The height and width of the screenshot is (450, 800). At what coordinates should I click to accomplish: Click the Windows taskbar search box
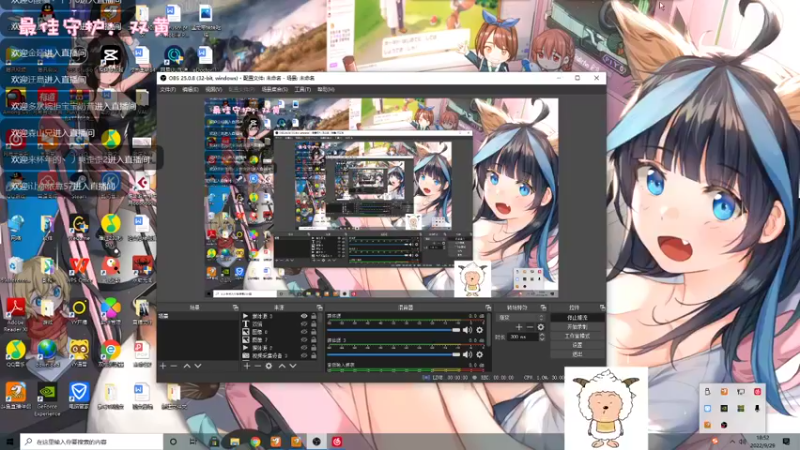92,441
